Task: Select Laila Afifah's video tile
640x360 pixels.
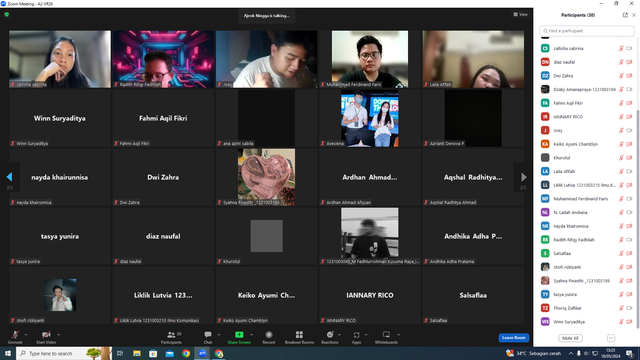Action: [473, 59]
